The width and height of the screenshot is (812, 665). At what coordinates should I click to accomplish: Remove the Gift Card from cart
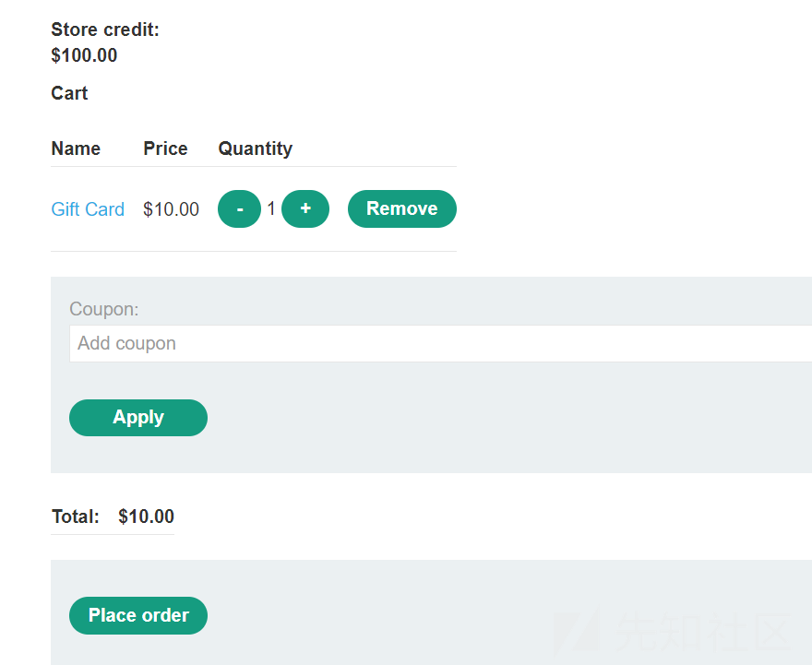pyautogui.click(x=402, y=209)
